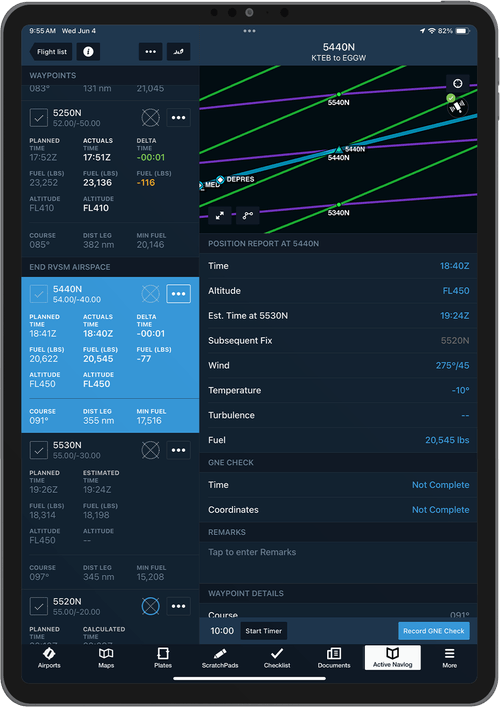This screenshot has height=707, width=500.
Task: Tap battery status icon
Action: (x=462, y=31)
